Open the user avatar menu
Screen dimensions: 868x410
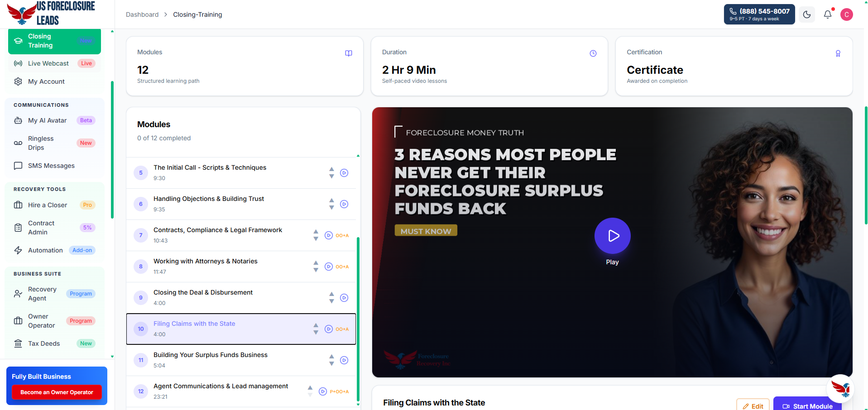[847, 14]
